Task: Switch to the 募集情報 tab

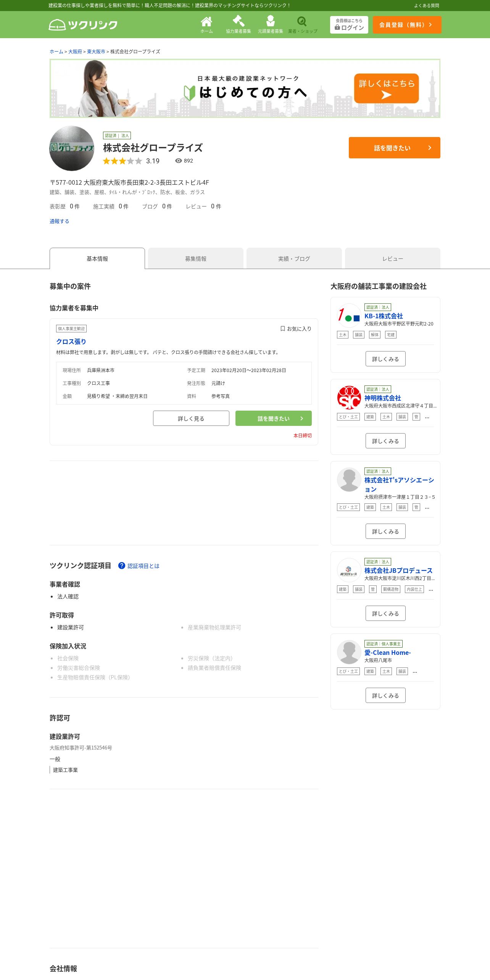Action: coord(196,258)
